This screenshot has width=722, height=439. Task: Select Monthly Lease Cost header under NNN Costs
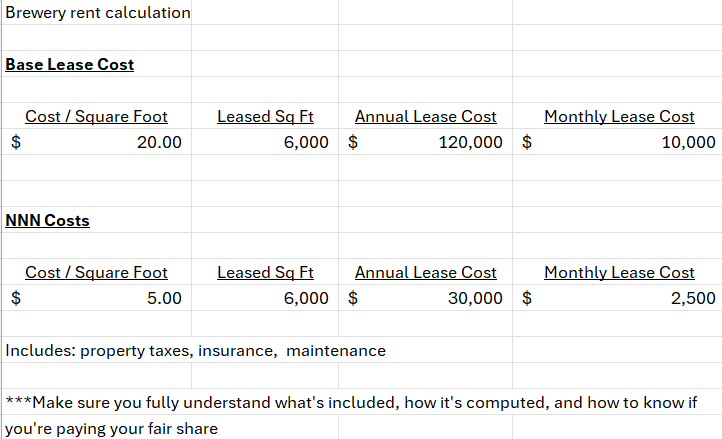[618, 273]
